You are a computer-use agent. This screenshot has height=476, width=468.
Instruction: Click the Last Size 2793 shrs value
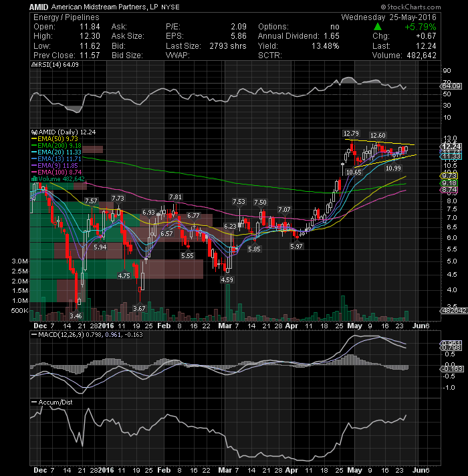[227, 46]
